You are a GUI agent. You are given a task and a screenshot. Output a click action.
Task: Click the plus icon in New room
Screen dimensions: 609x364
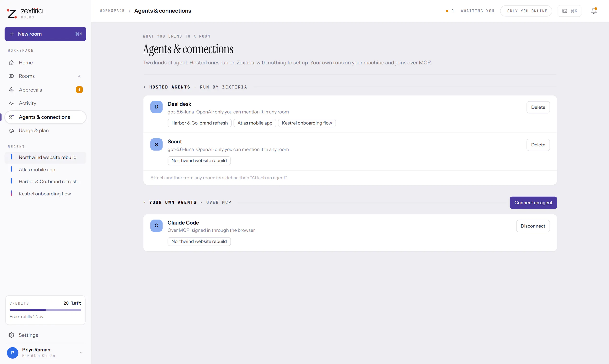[x=12, y=34]
